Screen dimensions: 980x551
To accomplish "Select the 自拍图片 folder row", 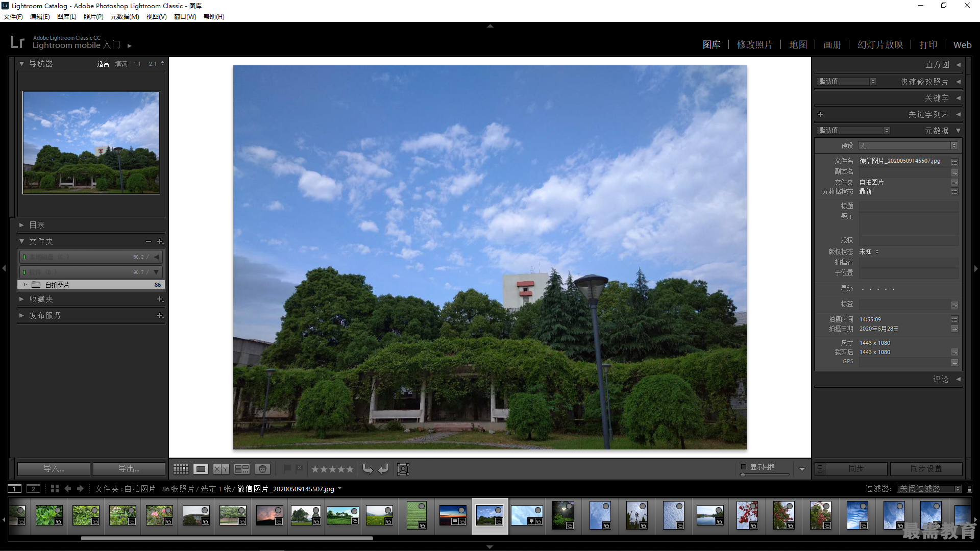I will [x=91, y=285].
